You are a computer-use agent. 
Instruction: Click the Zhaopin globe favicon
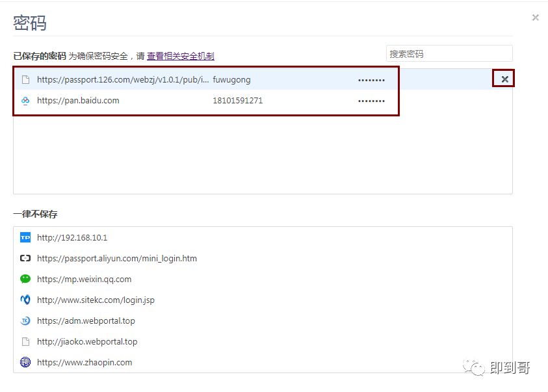click(25, 362)
